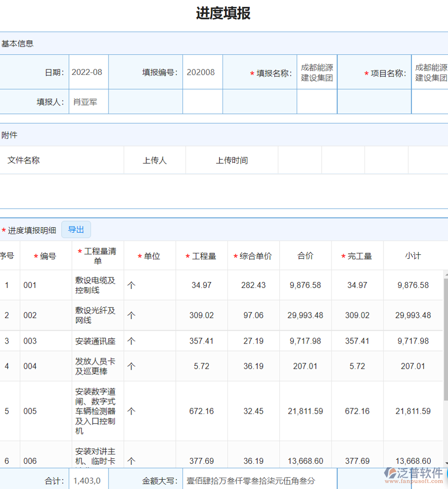Viewport: 448px width, 489px height.
Task: Click the 完工量 column header
Action: pyautogui.click(x=357, y=255)
